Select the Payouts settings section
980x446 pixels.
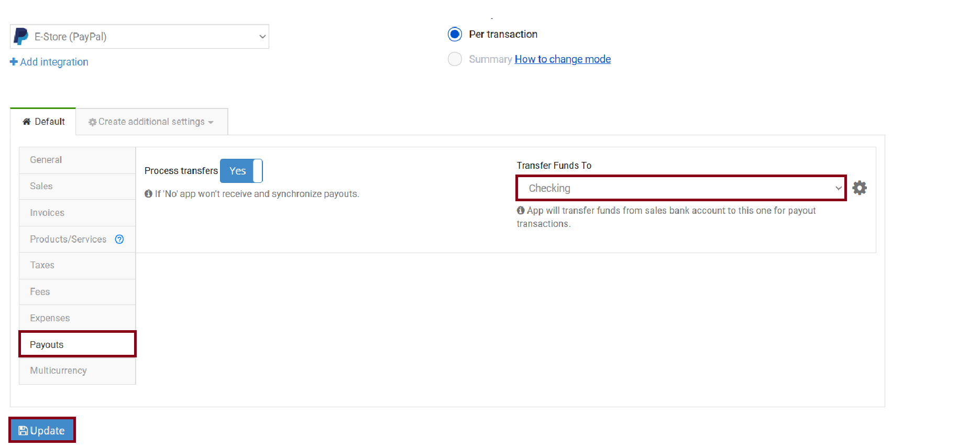coord(78,344)
